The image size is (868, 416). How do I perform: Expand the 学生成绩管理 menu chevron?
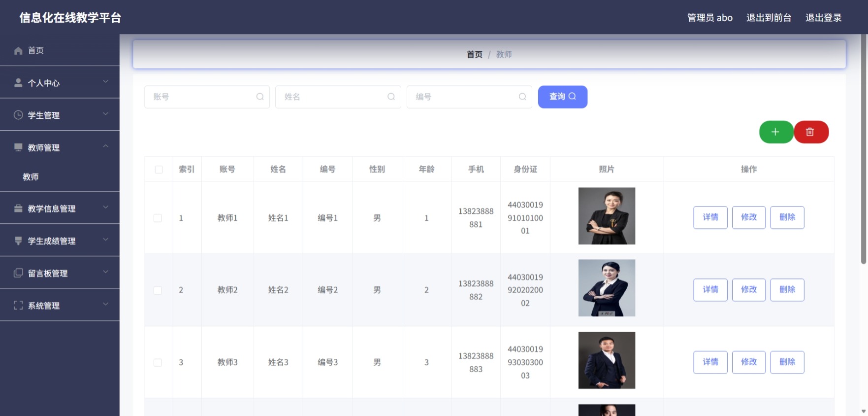click(105, 240)
